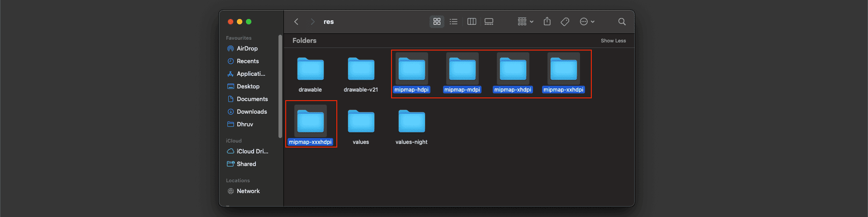This screenshot has width=868, height=217.
Task: Open the group-by options dropdown
Action: (525, 22)
